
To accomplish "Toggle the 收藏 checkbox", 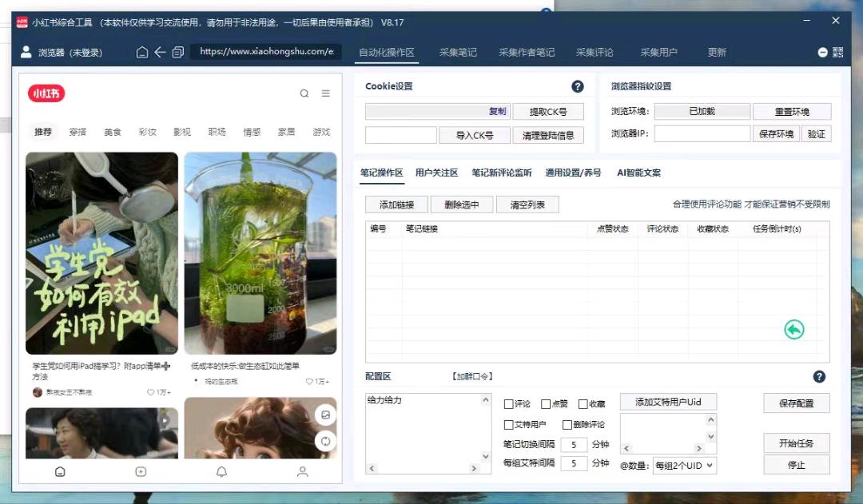I will pos(583,404).
